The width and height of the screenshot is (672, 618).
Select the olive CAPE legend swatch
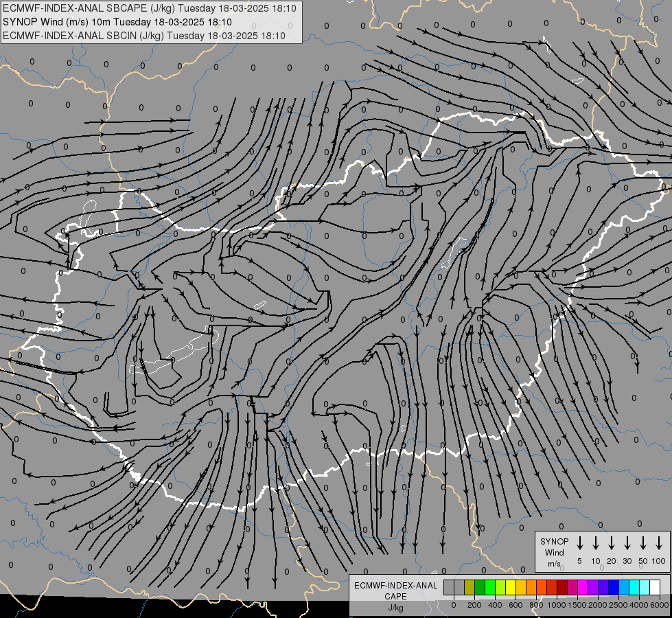(x=470, y=587)
